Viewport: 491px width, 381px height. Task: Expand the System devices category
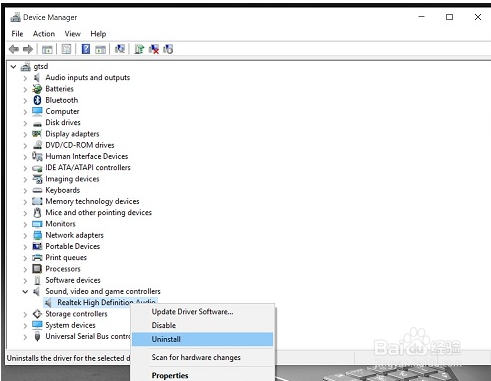[25, 326]
